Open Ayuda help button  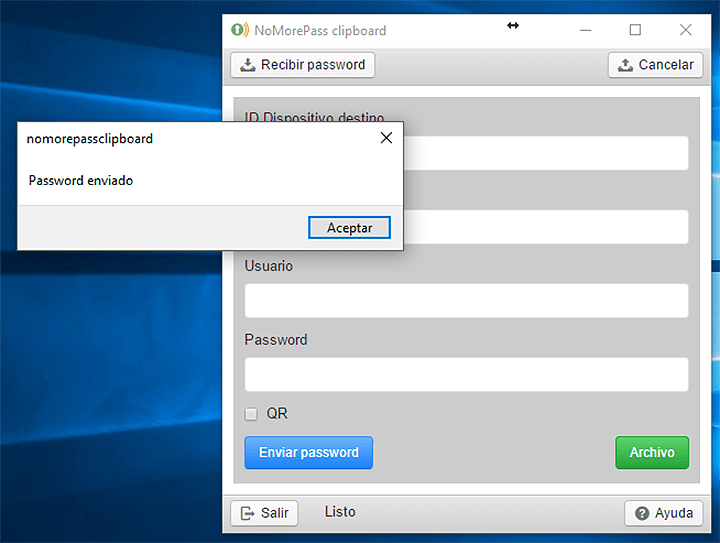click(664, 513)
